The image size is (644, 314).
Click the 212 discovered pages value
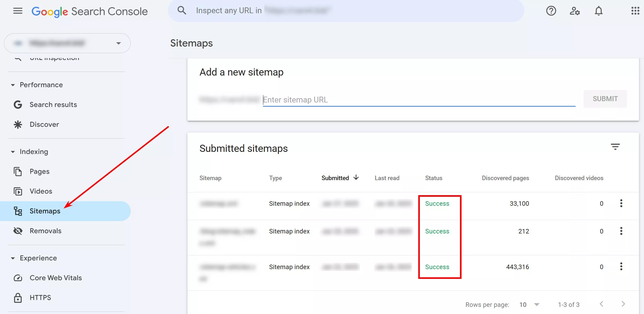pos(524,231)
